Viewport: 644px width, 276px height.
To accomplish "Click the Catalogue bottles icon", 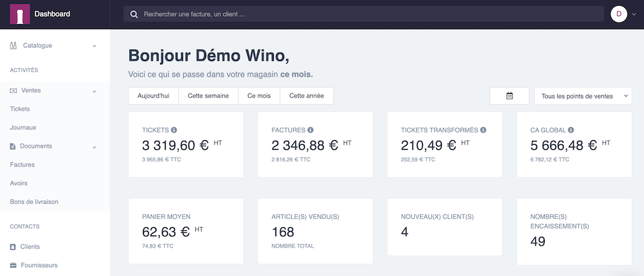I will tap(13, 46).
